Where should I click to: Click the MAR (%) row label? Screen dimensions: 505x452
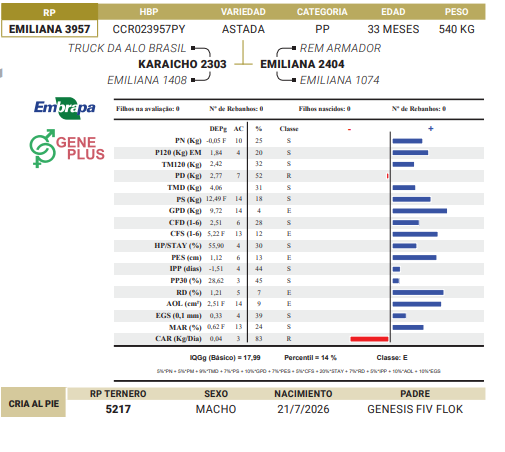tap(185, 327)
